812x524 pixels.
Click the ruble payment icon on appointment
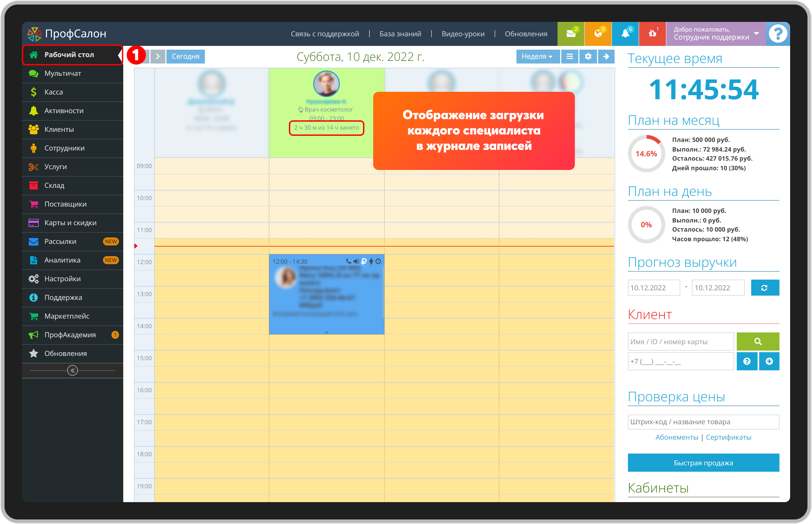(x=364, y=262)
